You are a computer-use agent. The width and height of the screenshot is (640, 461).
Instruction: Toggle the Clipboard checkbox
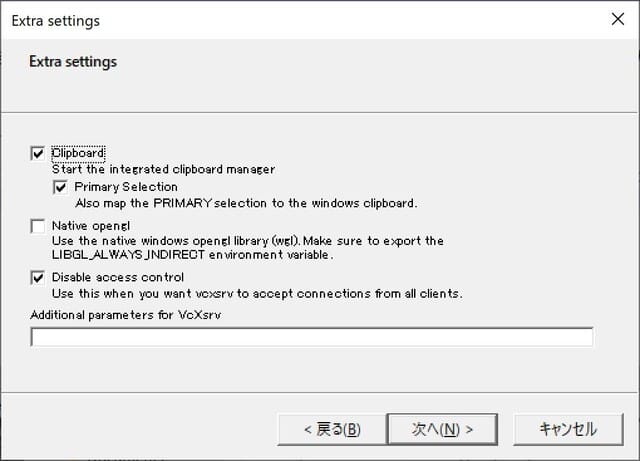[x=38, y=153]
